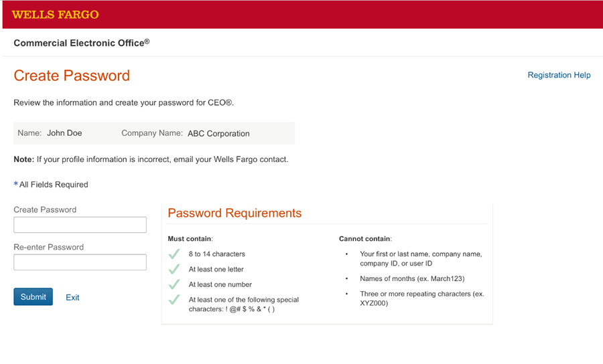Click the Password Requirements heading

click(x=234, y=213)
